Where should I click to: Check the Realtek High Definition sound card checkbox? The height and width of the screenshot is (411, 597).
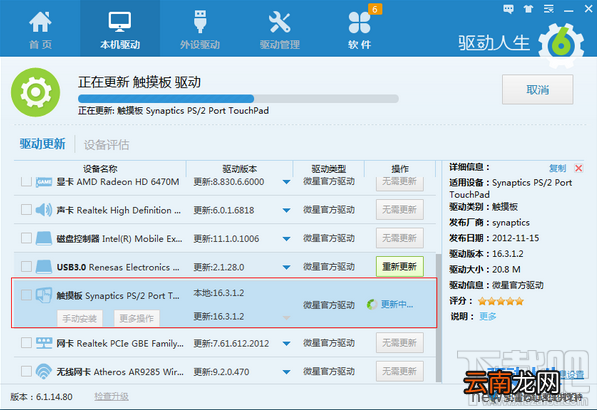click(x=26, y=209)
